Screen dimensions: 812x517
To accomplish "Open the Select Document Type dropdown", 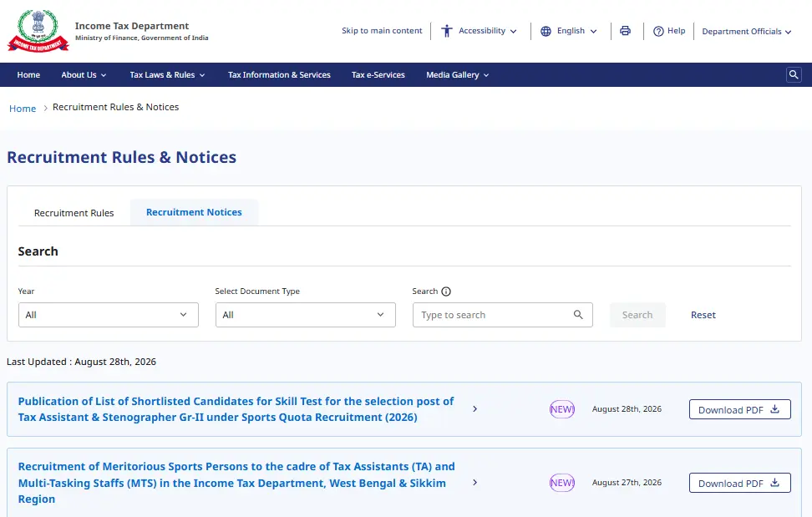I will click(x=306, y=315).
